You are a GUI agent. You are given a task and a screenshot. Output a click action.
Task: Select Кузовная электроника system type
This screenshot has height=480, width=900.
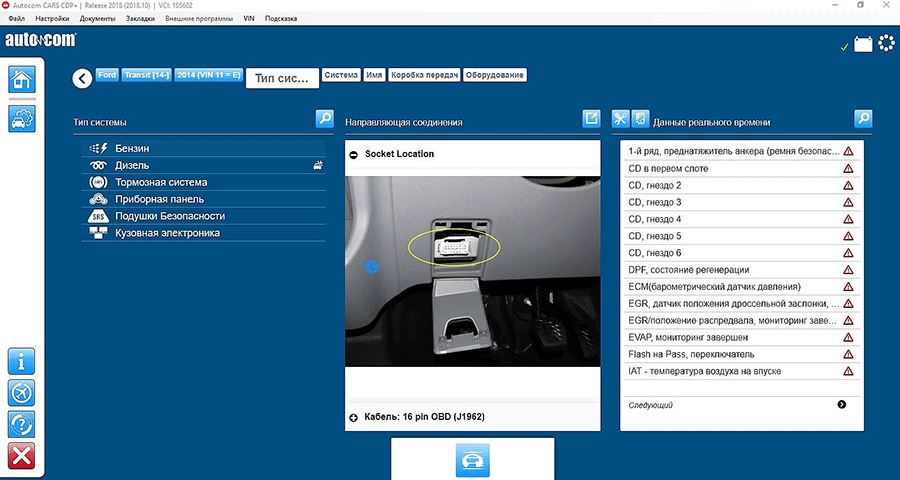[x=203, y=233]
